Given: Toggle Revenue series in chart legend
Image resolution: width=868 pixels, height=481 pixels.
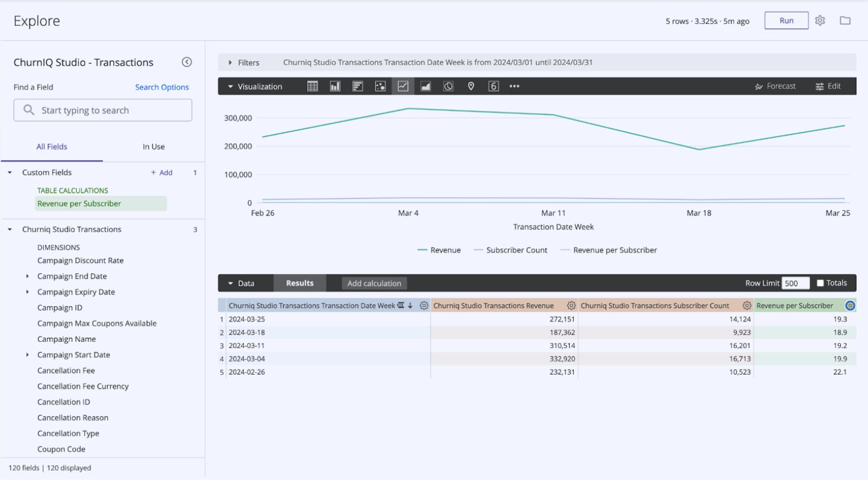Looking at the screenshot, I should click(x=439, y=250).
